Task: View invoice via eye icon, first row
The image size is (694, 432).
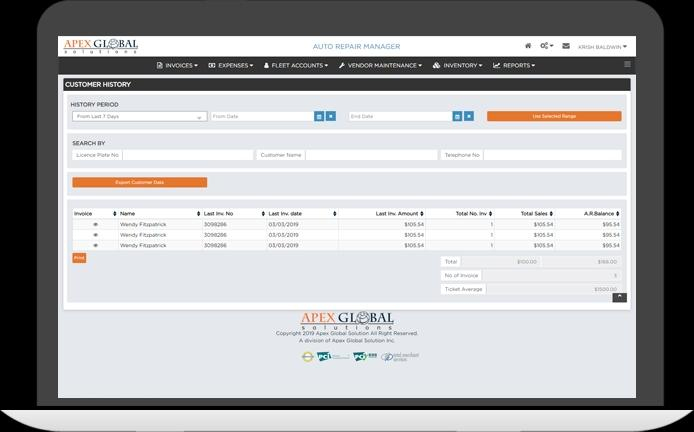Action: tap(95, 224)
